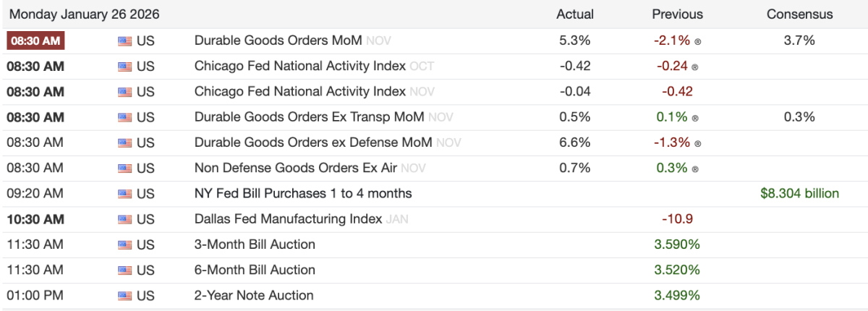Open the Dallas Fed Manufacturing Index event
The height and width of the screenshot is (311, 868).
288,218
